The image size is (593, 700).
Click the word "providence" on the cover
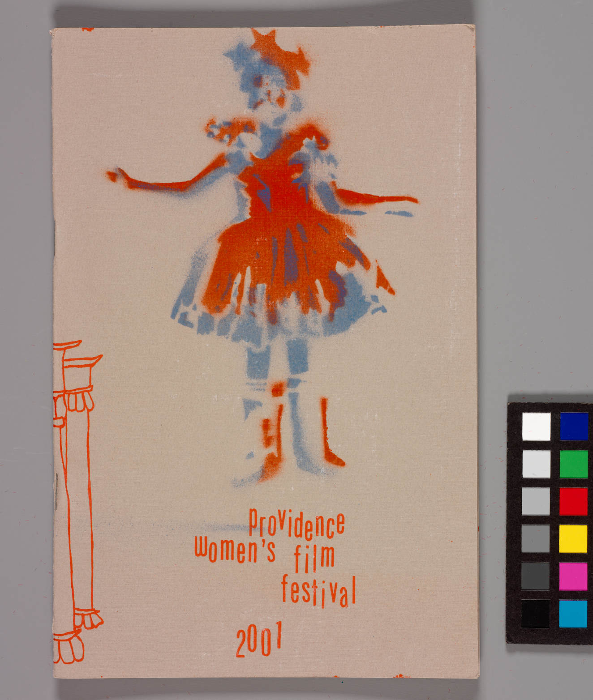(297, 523)
